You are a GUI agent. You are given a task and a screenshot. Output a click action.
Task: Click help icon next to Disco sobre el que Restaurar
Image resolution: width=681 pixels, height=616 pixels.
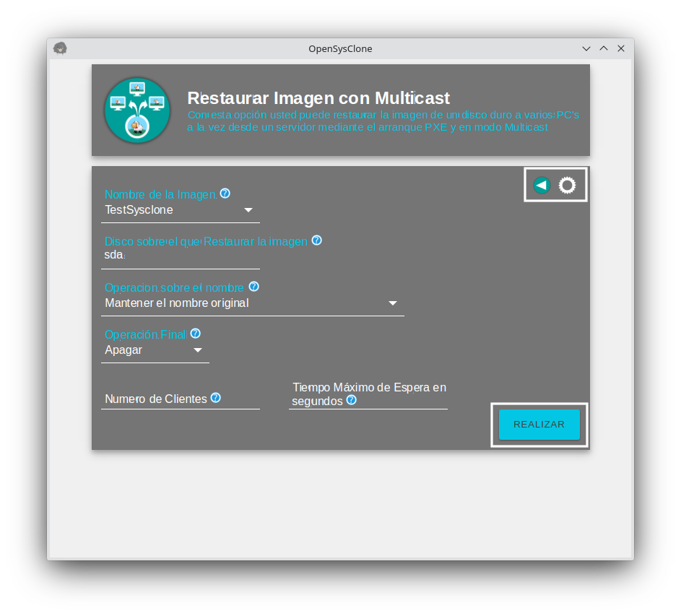(x=316, y=240)
